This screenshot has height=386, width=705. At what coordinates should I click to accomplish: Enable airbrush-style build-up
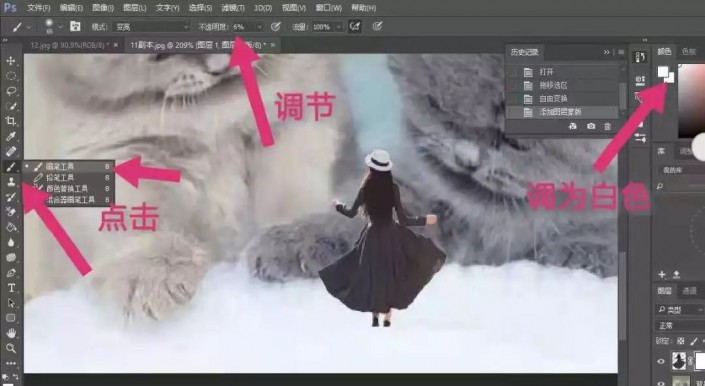pyautogui.click(x=355, y=27)
